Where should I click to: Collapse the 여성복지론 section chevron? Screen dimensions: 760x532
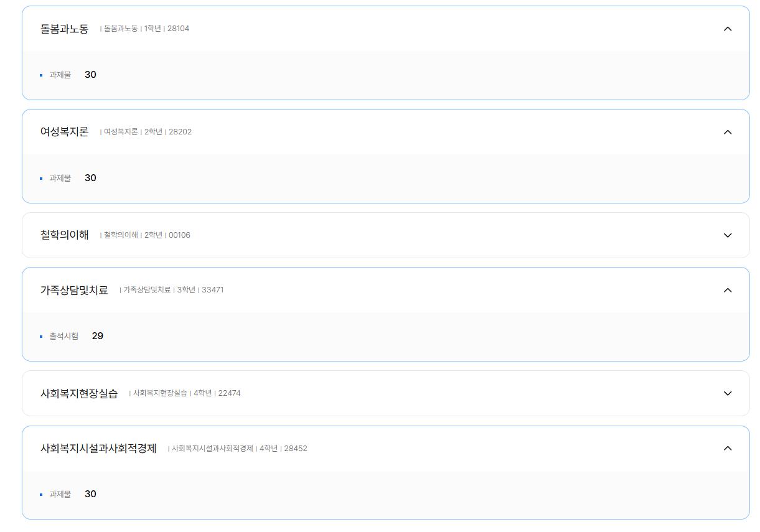(728, 132)
